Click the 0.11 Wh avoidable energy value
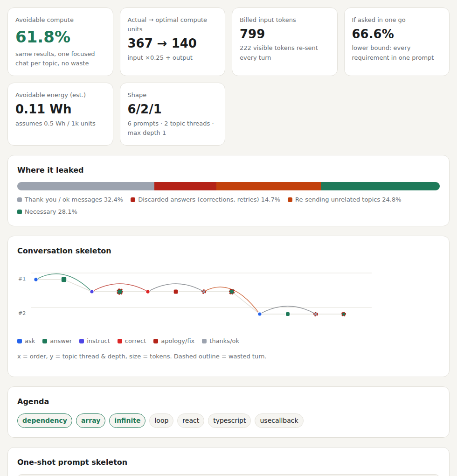 (x=43, y=109)
